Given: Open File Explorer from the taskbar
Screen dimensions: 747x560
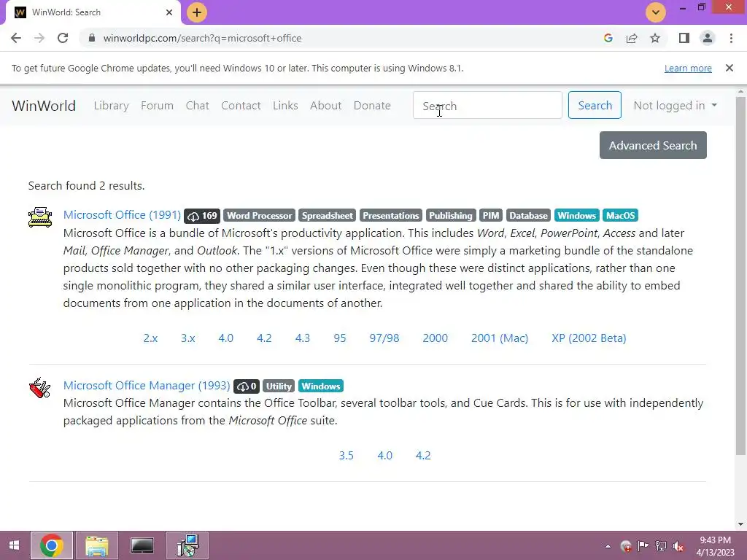Looking at the screenshot, I should pos(97,545).
